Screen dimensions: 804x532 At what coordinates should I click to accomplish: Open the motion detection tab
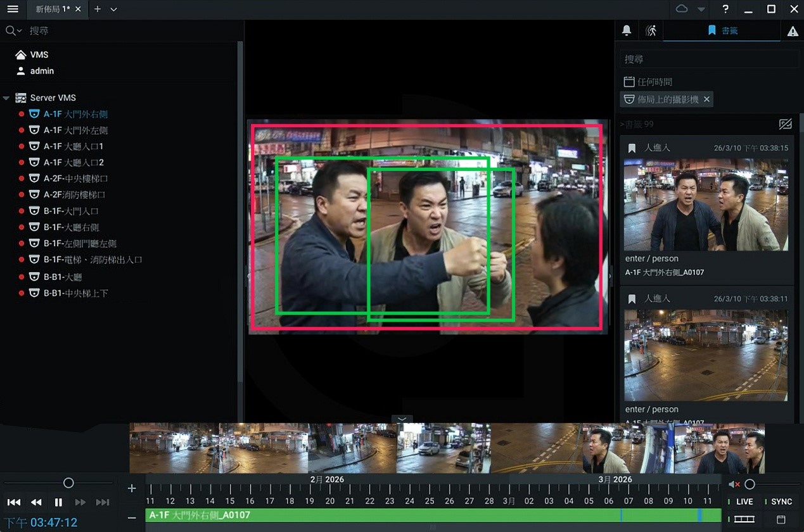651,30
